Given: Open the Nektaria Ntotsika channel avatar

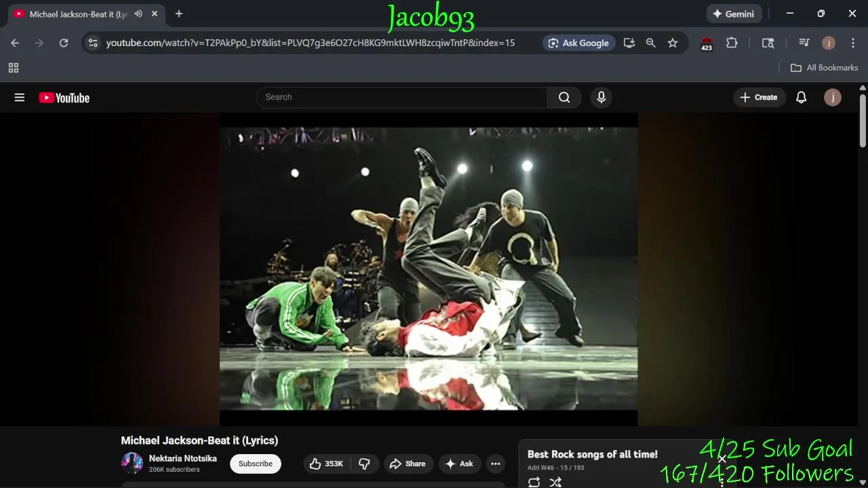Looking at the screenshot, I should (x=132, y=464).
